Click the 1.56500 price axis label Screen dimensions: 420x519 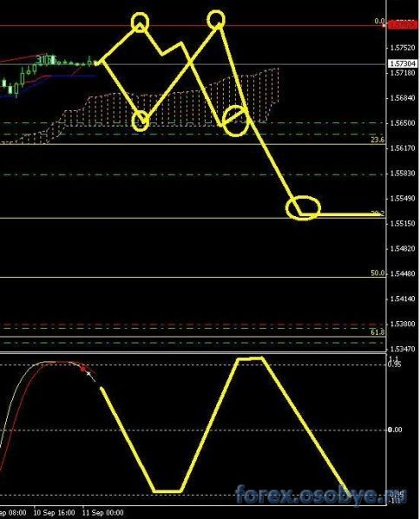point(403,123)
